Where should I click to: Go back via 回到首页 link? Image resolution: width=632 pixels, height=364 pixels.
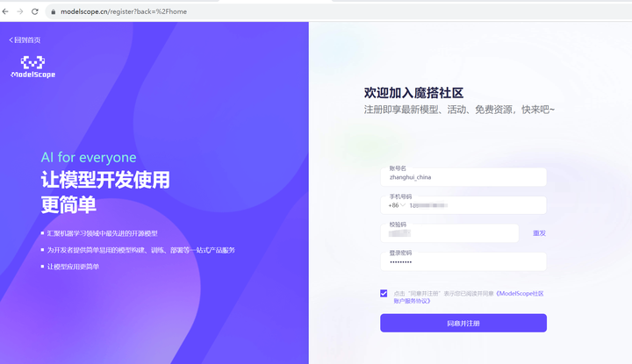click(25, 39)
